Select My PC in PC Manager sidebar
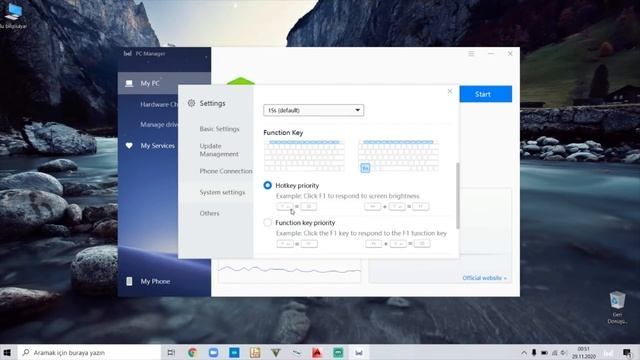Screen dimensions: 640x360 (164, 83)
